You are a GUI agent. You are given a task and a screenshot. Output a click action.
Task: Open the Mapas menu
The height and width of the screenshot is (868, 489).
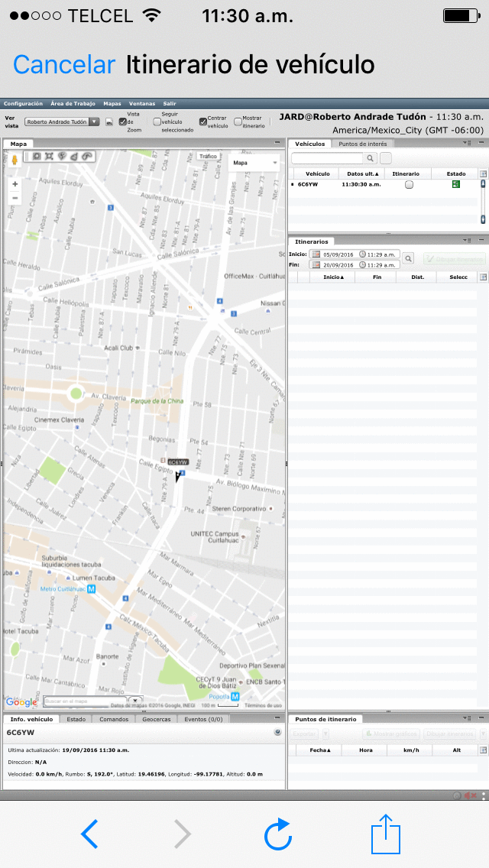(x=112, y=103)
